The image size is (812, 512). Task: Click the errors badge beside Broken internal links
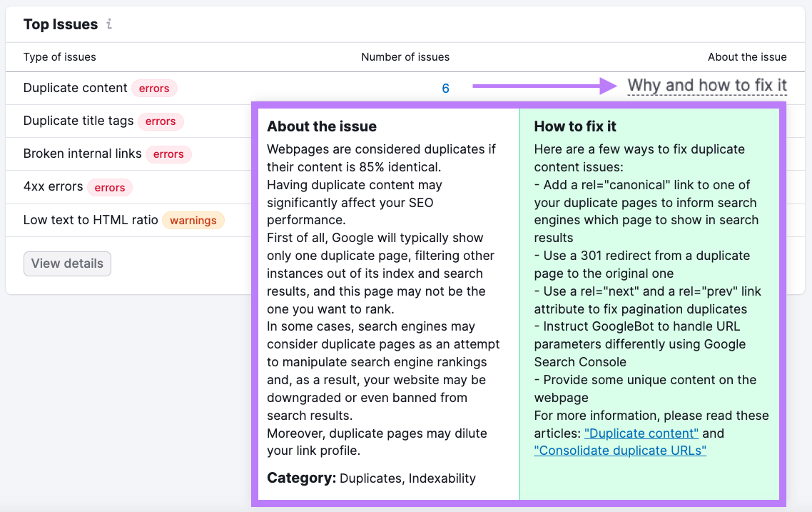tap(168, 154)
